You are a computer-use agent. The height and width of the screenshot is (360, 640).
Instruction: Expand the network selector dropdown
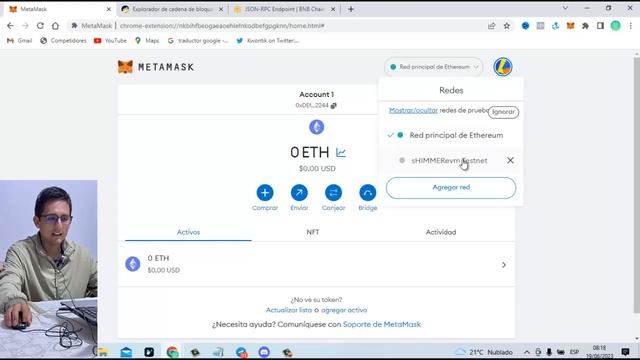pos(434,67)
